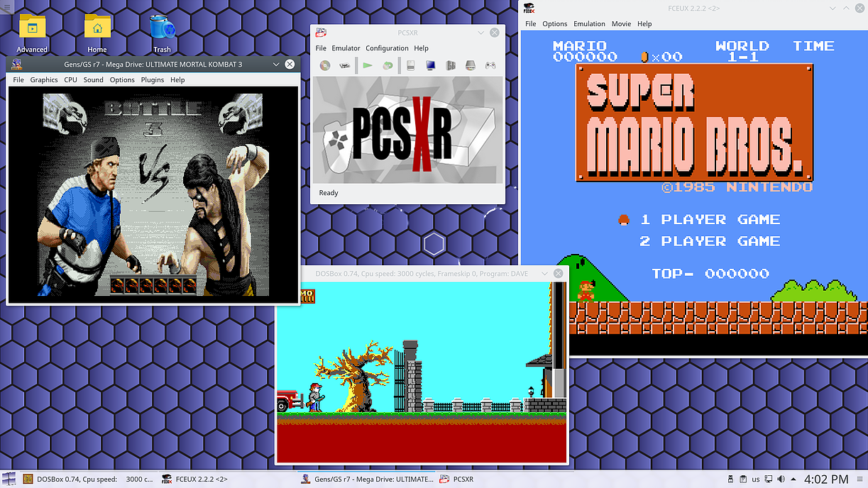Click inside DOSBox Dave game screen
The width and height of the screenshot is (868, 488).
point(422,372)
